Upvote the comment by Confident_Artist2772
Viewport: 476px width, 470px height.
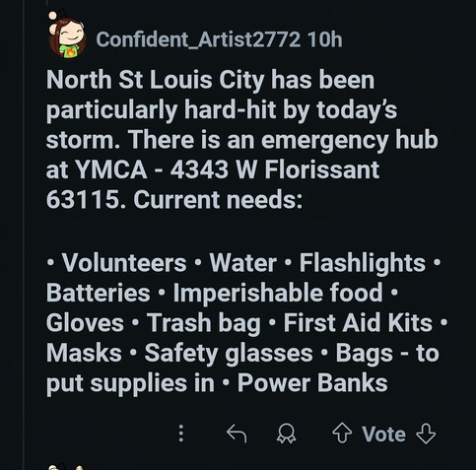point(342,434)
